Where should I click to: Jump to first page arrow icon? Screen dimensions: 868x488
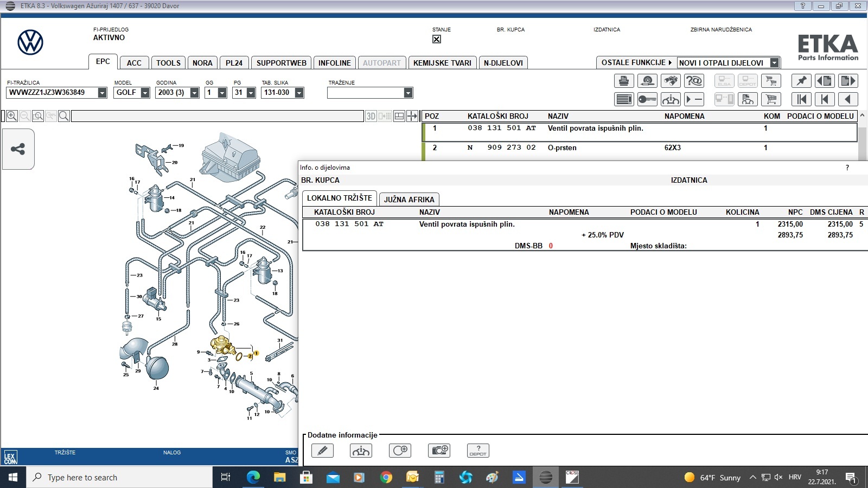tap(801, 99)
